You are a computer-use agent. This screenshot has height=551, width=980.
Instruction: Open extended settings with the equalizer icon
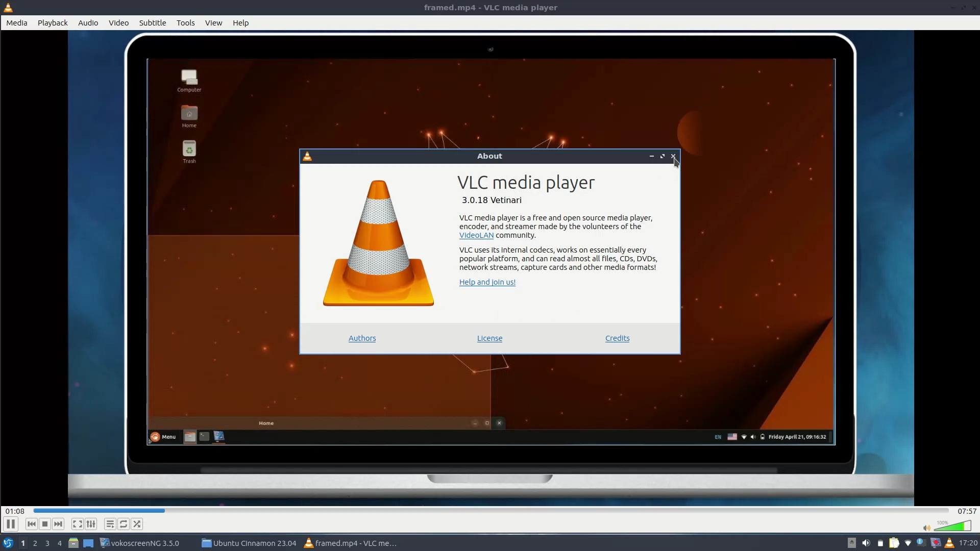coord(91,524)
